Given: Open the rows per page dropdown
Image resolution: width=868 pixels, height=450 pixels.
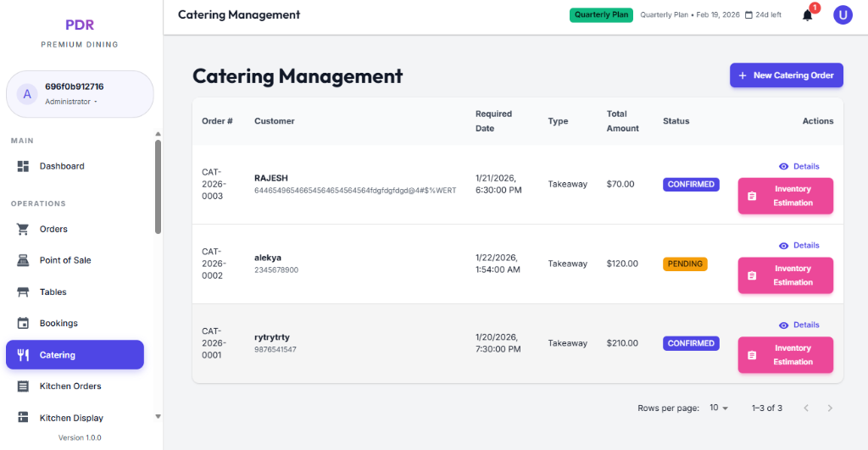Looking at the screenshot, I should [719, 408].
